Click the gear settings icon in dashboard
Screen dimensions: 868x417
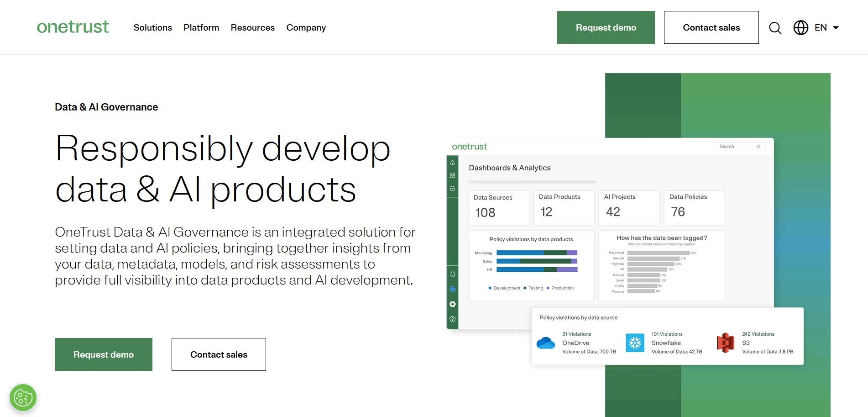(452, 304)
